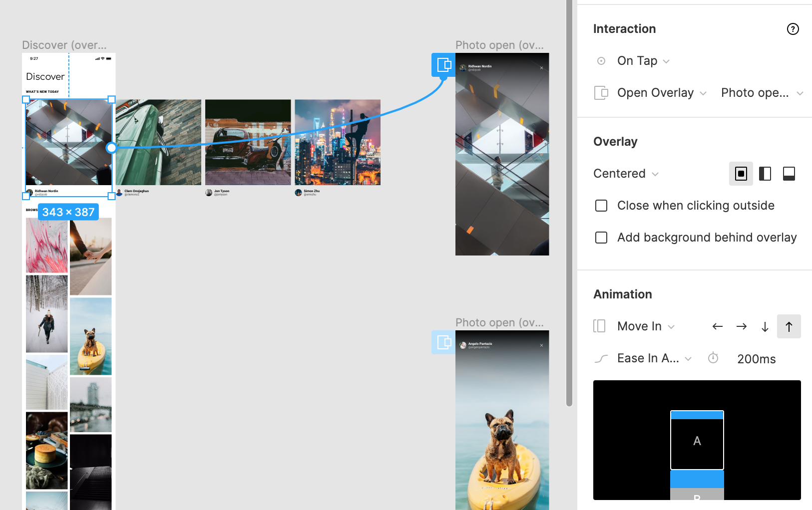
Task: Open the Move In animation dropdown
Action: [646, 326]
